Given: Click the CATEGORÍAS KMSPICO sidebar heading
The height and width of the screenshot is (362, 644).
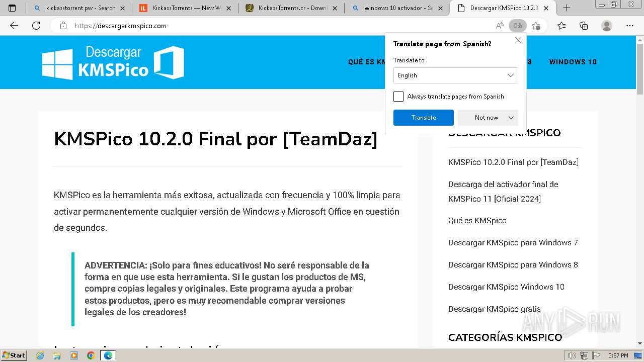Looking at the screenshot, I should point(505,337).
